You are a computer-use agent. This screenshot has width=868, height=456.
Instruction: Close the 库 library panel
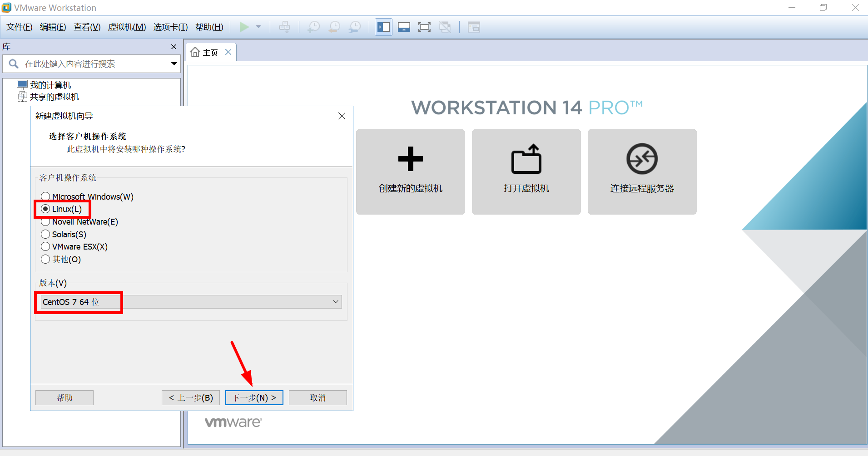tap(174, 47)
